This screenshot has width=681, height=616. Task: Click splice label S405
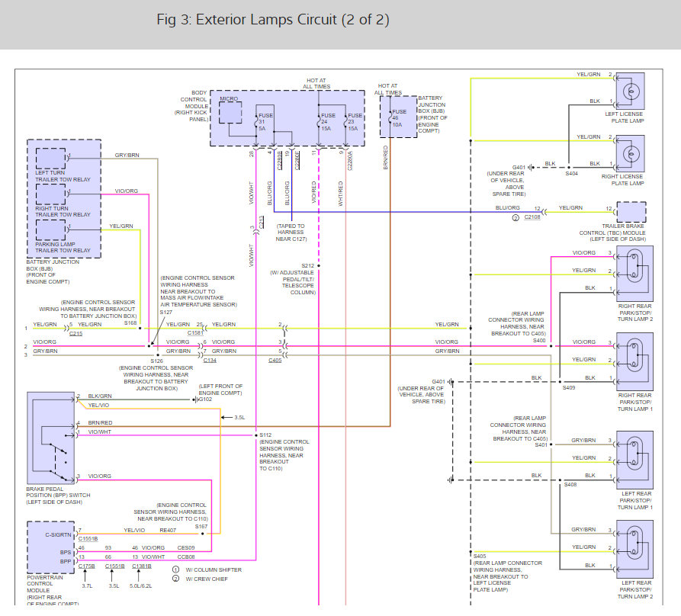coord(480,556)
